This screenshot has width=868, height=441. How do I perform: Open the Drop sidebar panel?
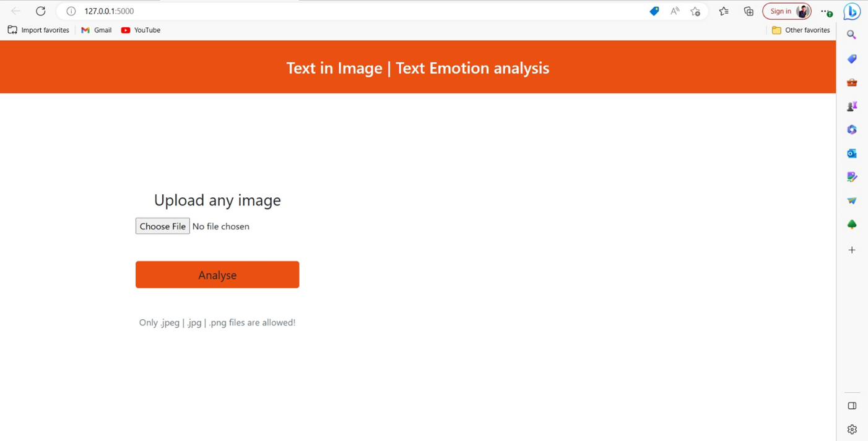[x=851, y=200]
